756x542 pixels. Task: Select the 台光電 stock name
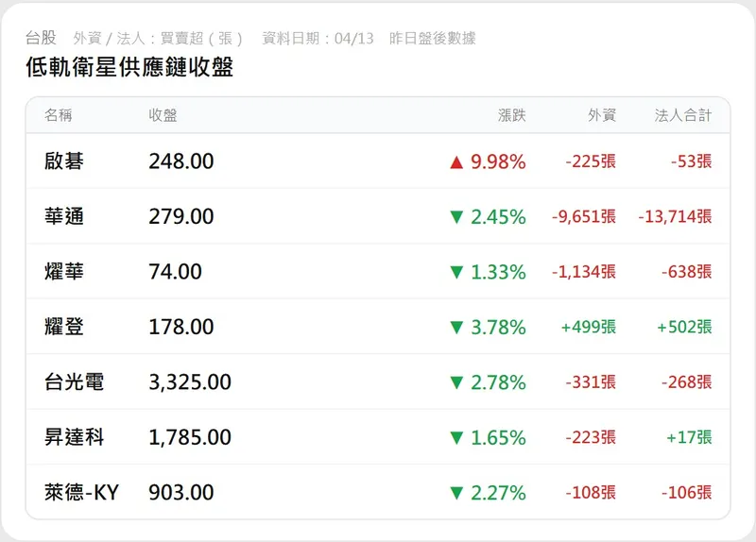click(74, 382)
